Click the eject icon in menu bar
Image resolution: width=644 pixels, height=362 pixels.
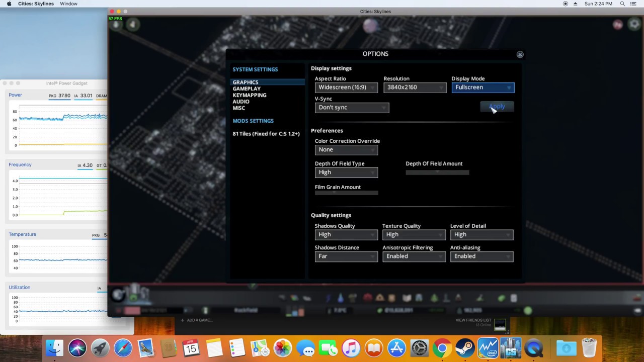pos(576,4)
